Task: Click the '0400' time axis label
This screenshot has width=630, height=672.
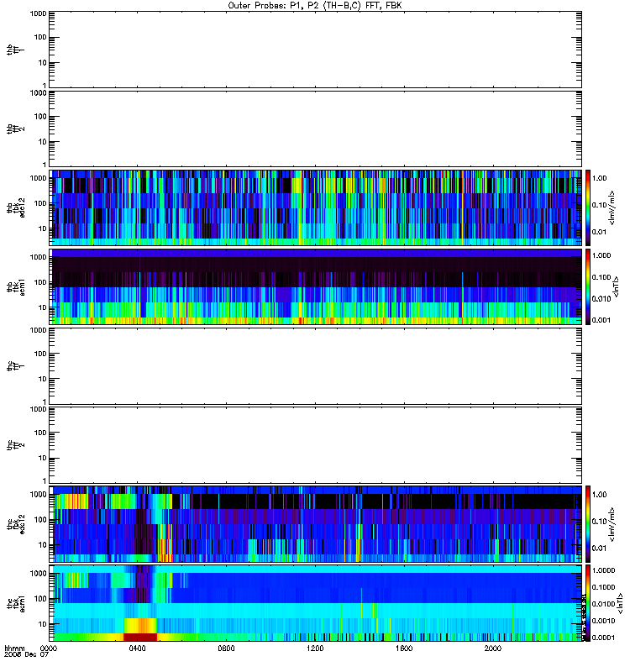Action: [137, 648]
